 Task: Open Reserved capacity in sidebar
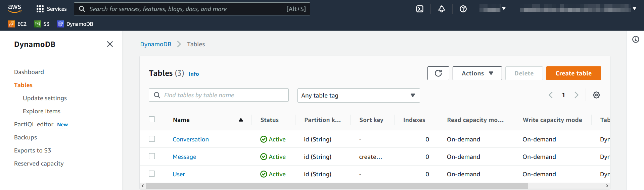(x=39, y=164)
